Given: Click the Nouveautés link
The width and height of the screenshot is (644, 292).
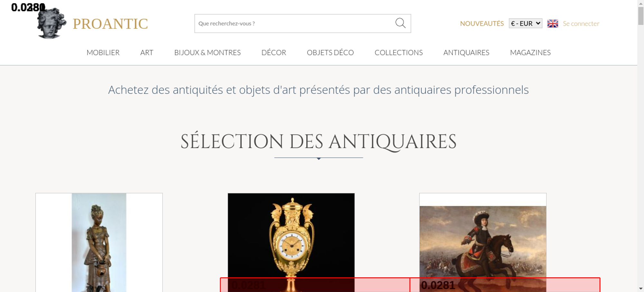Looking at the screenshot, I should [x=482, y=23].
